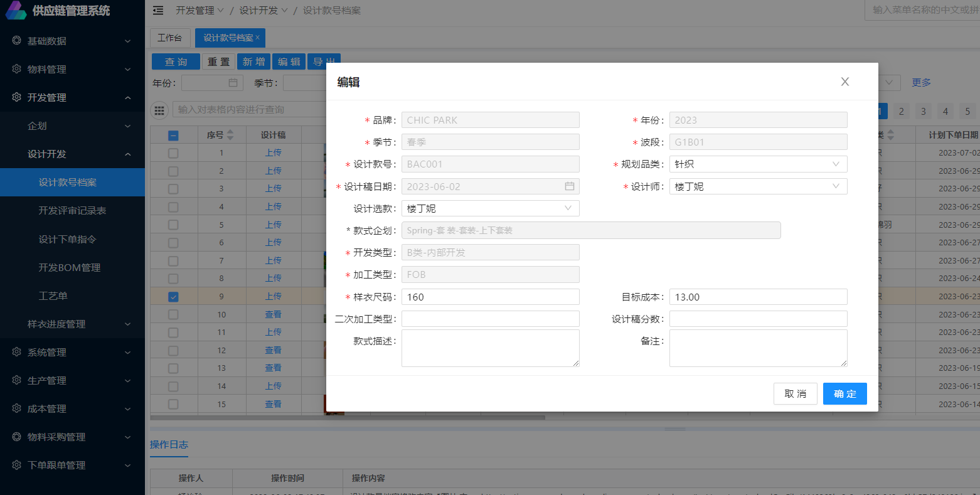Uncheck the row 9 checkbox
Screen dimensions: 980x495
(173, 297)
